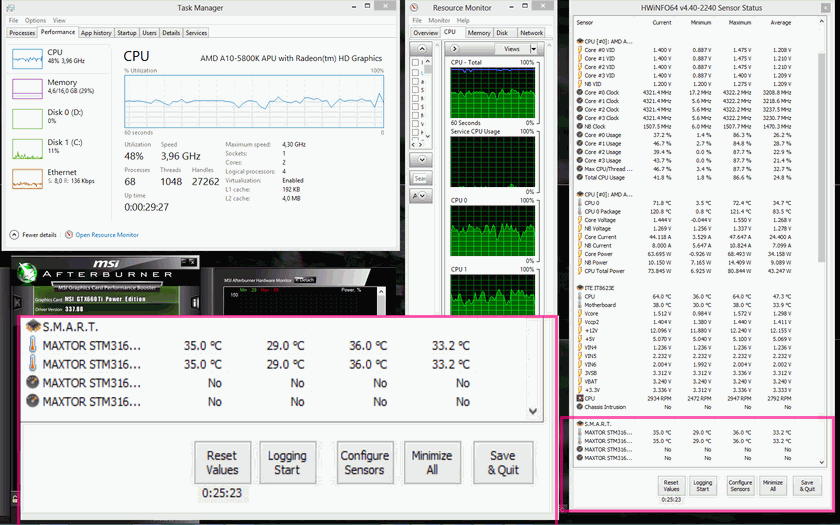Screen dimensions: 840x525
Task: Tick Resource Monitor checkbox with blue process name
Action: pos(415,72)
